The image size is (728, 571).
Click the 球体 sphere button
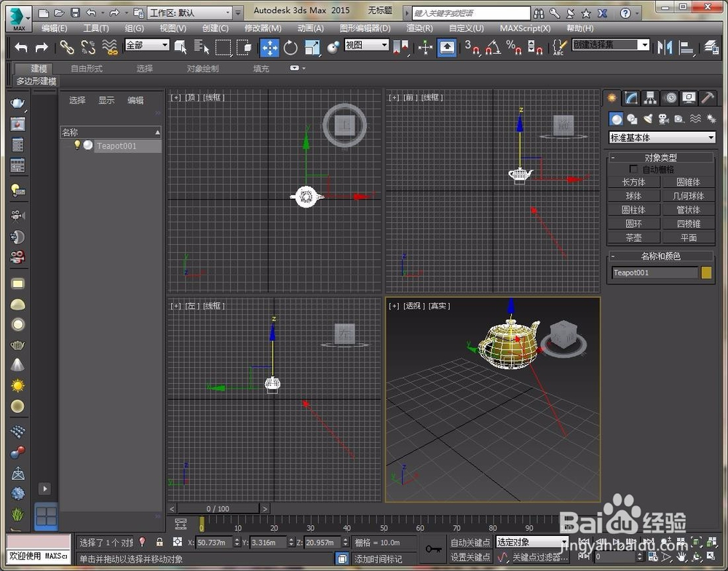633,196
